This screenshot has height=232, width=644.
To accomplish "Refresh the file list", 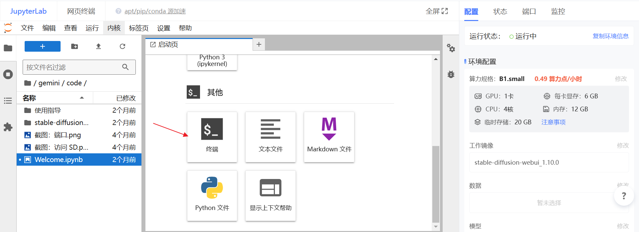I will (122, 46).
